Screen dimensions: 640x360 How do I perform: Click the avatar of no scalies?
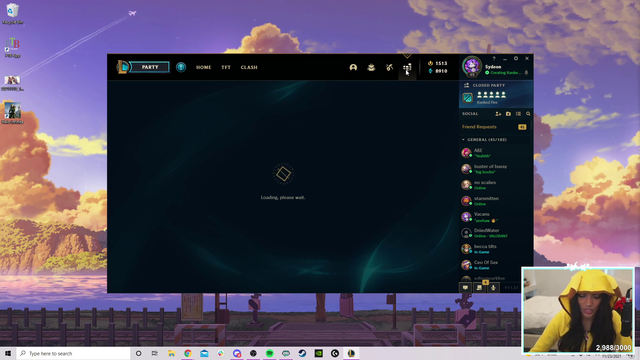coord(466,185)
